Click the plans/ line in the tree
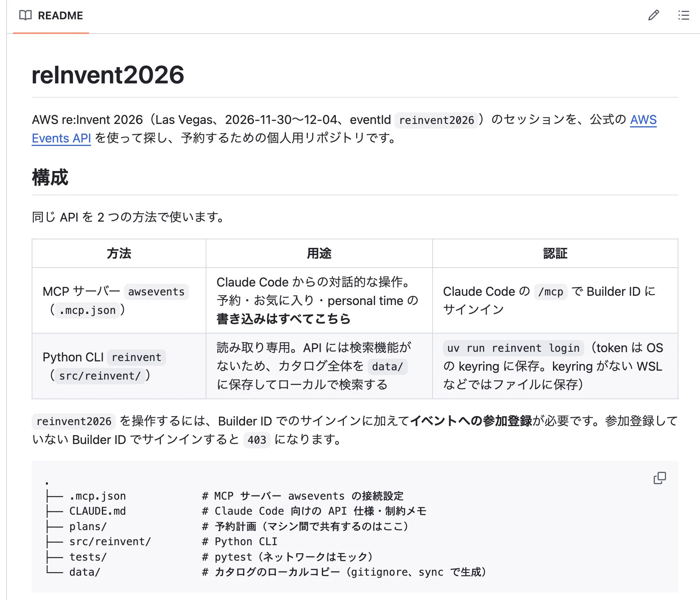Screen dimensions: 700x600 coord(227,526)
